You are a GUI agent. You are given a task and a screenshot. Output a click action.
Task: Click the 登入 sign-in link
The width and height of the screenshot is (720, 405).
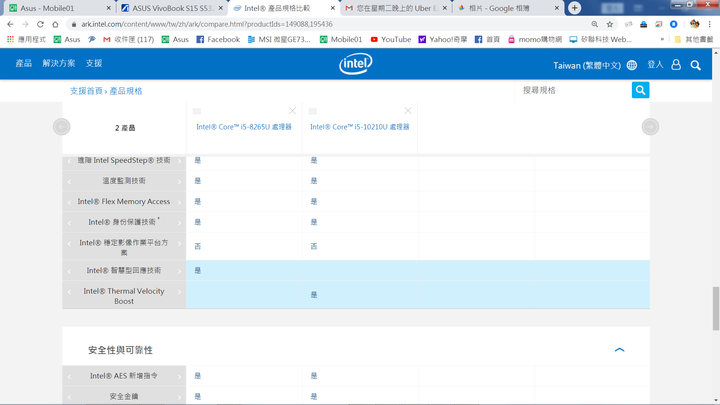click(x=655, y=65)
